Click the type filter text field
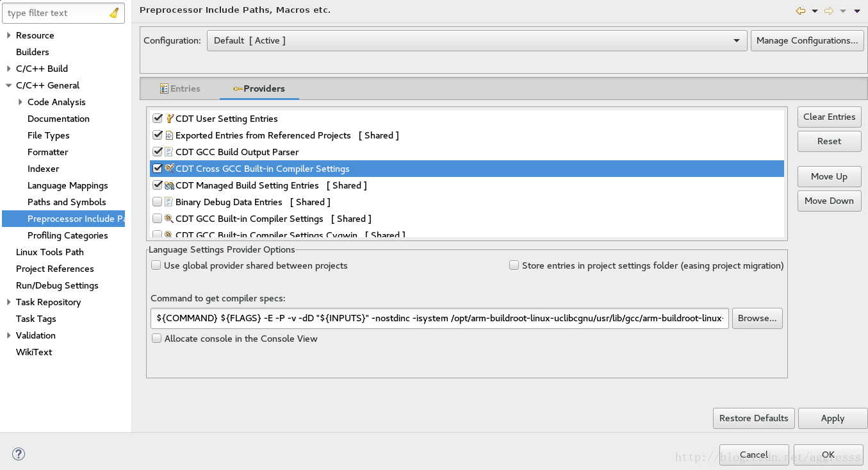The height and width of the screenshot is (470, 868). tap(56, 13)
